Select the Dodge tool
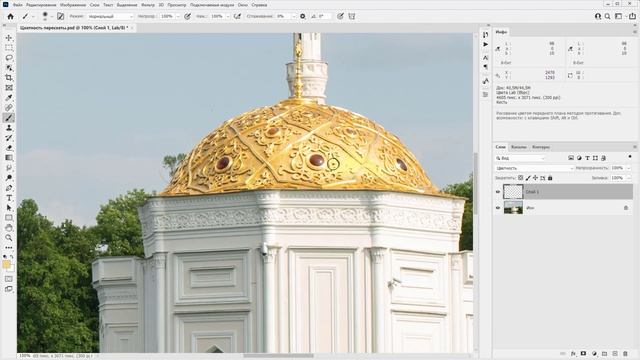 (9, 178)
